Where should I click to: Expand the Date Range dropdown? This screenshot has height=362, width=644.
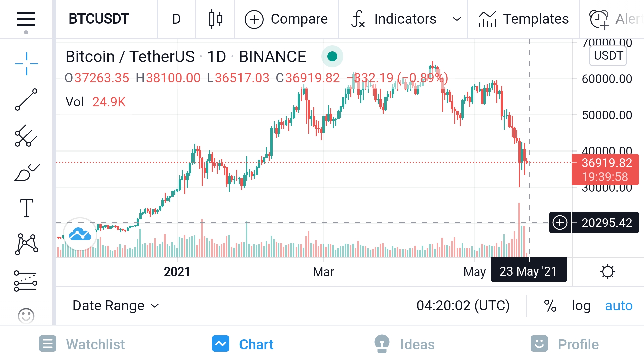pos(116,306)
